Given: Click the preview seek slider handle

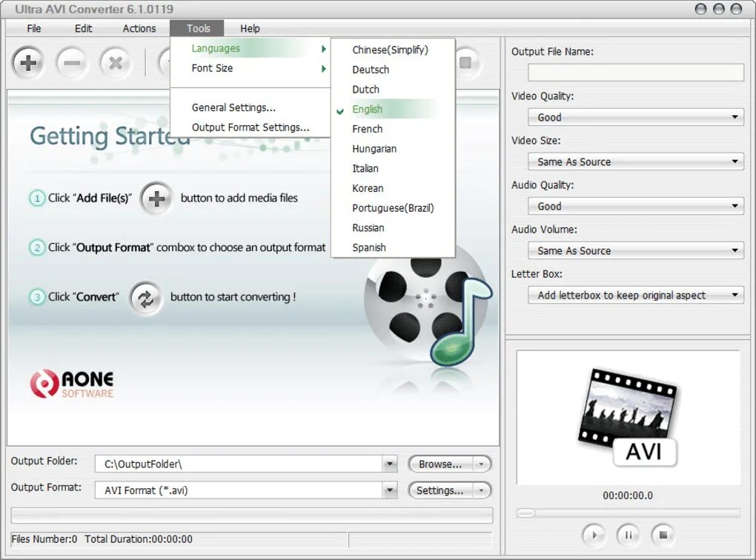Looking at the screenshot, I should pyautogui.click(x=525, y=513).
